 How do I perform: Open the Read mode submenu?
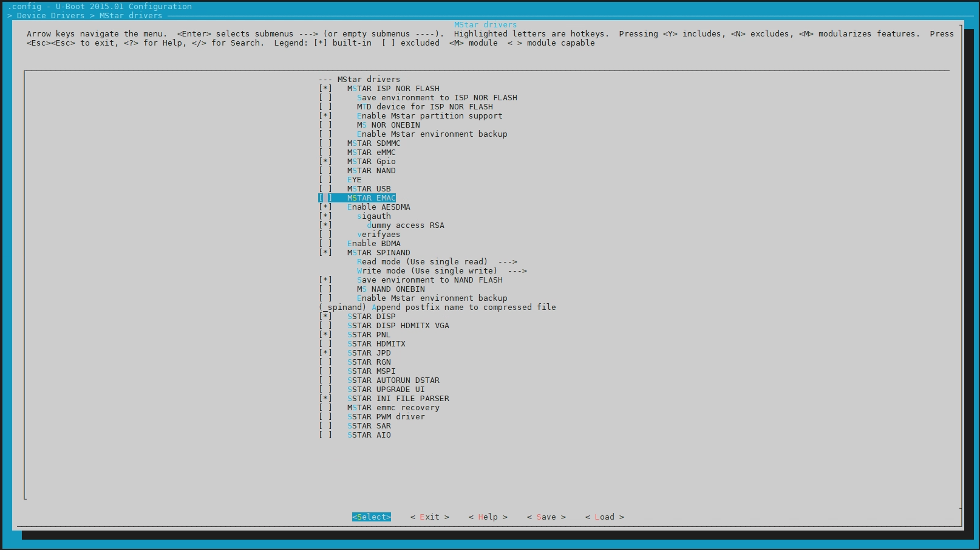437,262
